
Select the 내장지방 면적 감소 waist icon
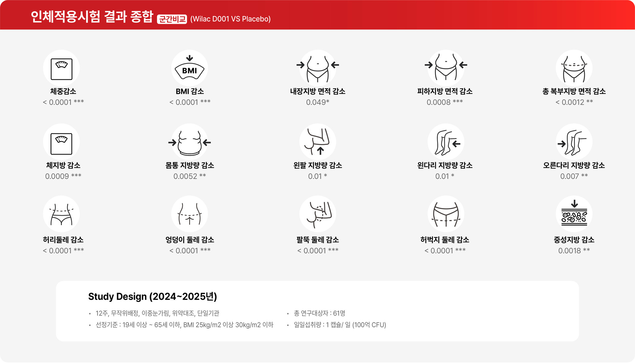pos(317,68)
